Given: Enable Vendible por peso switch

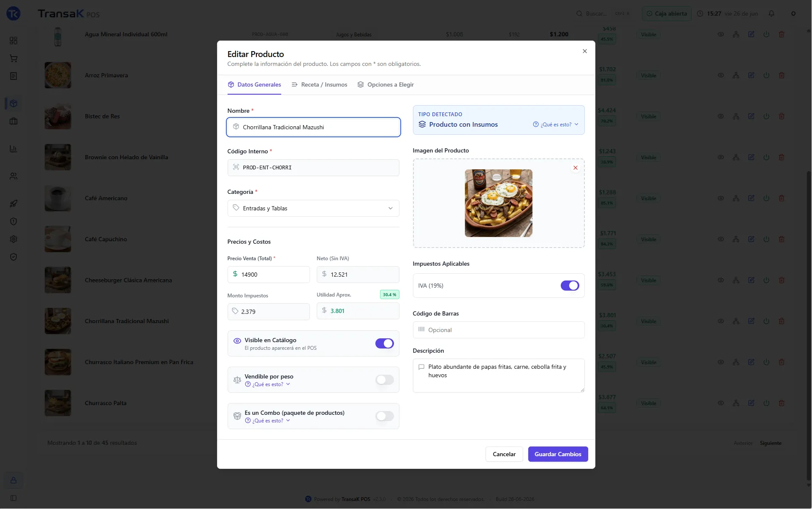Looking at the screenshot, I should coord(384,380).
